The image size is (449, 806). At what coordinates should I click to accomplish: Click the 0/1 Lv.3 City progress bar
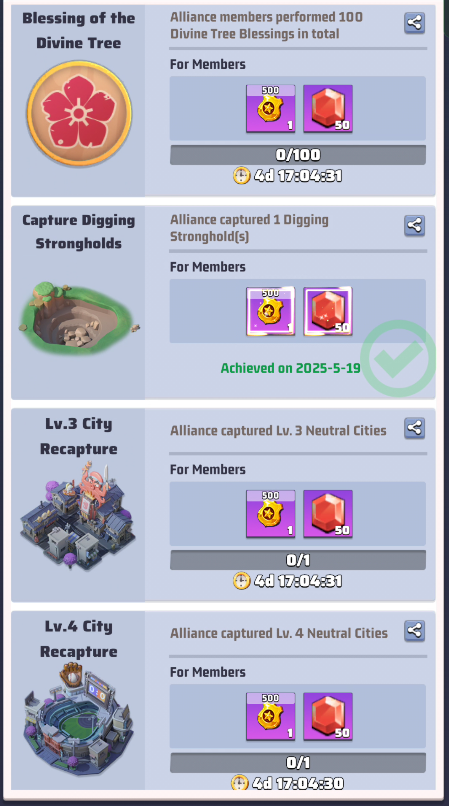(298, 560)
